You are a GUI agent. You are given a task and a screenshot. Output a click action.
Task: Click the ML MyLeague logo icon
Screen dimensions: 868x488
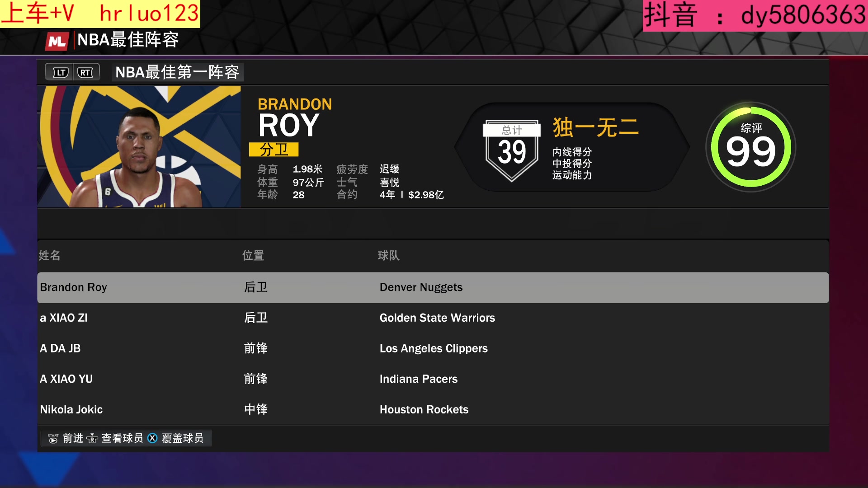tap(57, 41)
